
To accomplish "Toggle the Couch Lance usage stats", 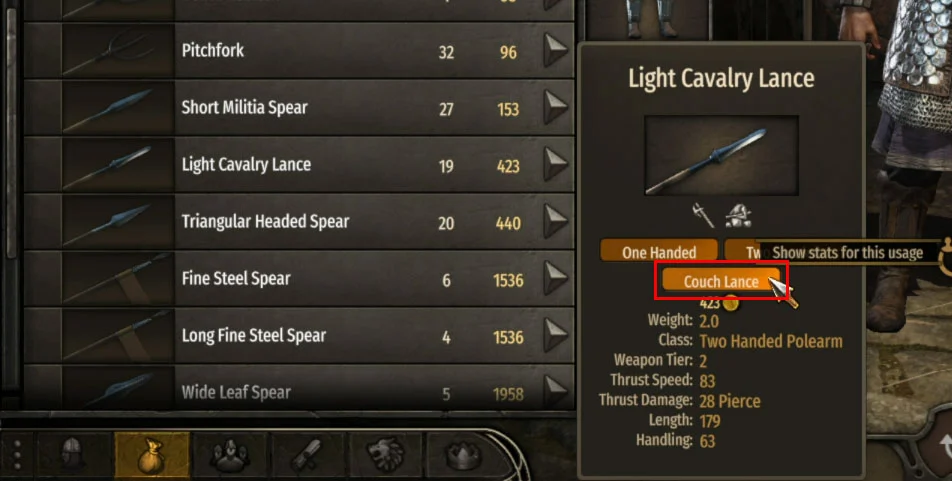I will pos(721,281).
